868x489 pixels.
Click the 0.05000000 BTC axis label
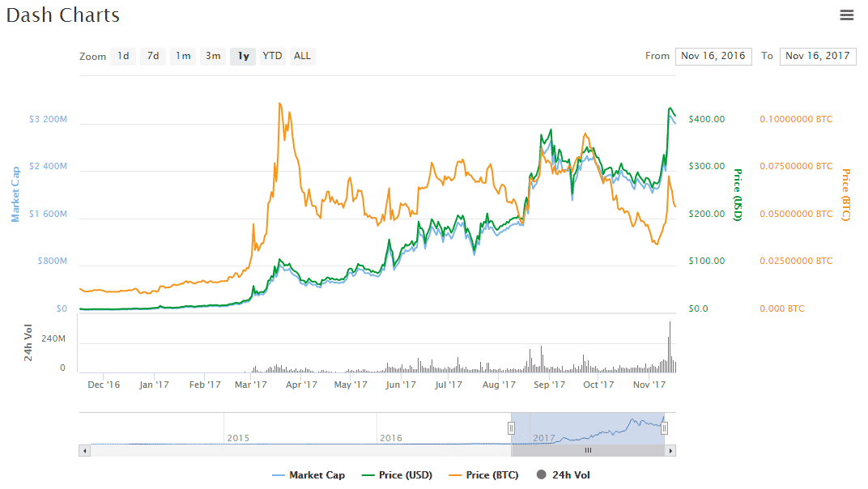[x=796, y=214]
